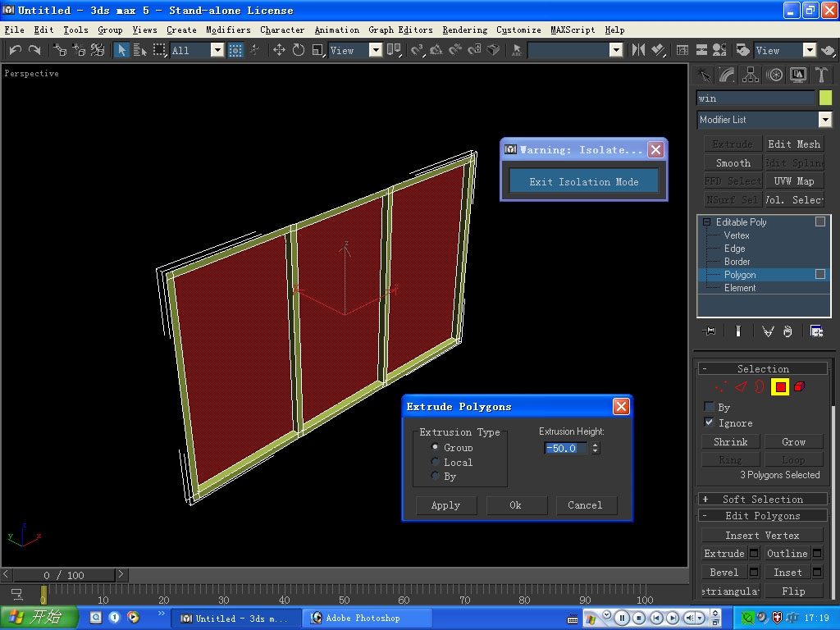Open the Rendering menu
The height and width of the screenshot is (630, 840).
[464, 30]
